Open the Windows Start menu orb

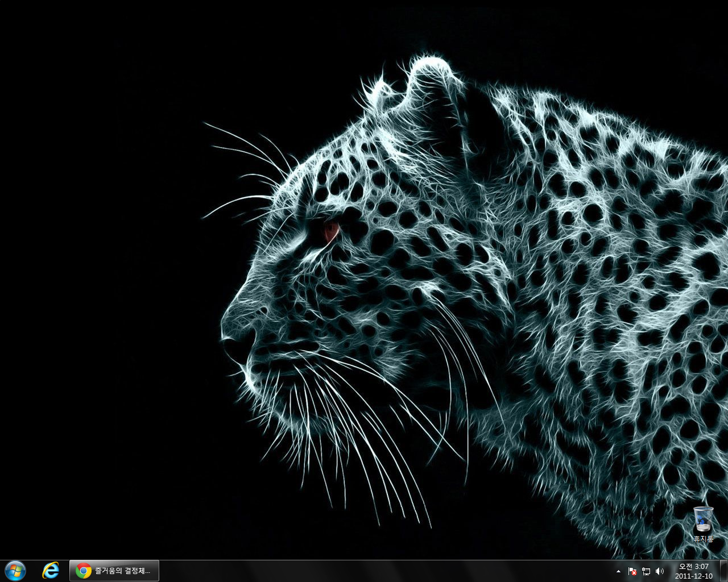coord(15,571)
